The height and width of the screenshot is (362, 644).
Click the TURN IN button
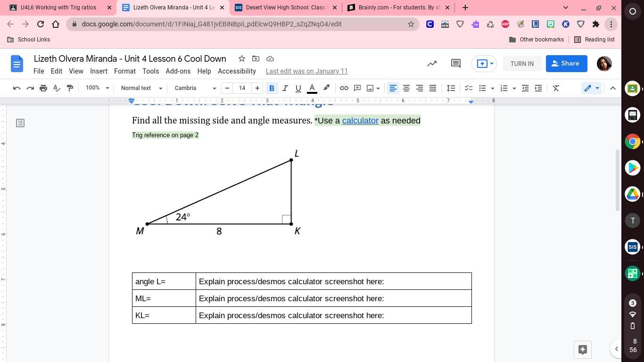[522, 64]
